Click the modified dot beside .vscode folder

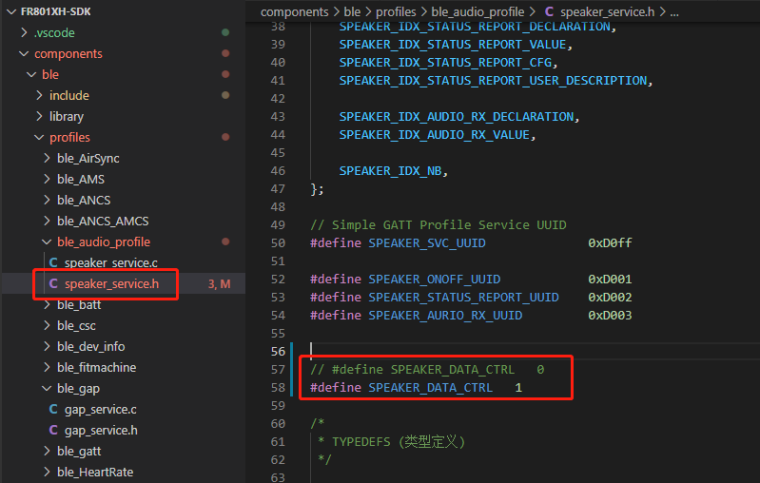[x=225, y=33]
